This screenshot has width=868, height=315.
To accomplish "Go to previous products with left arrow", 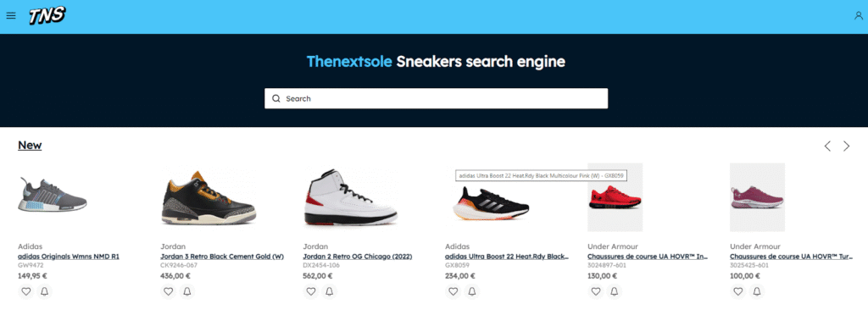I will tap(827, 146).
